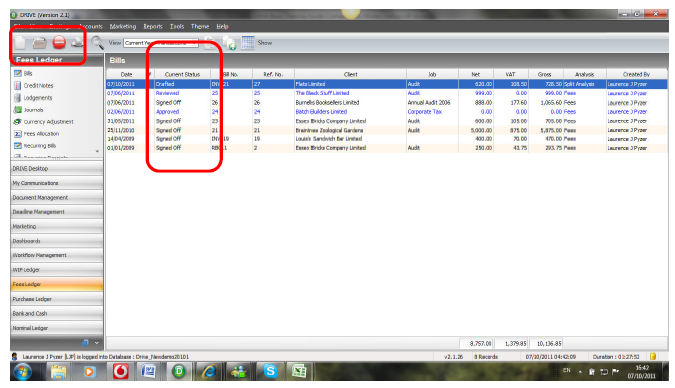
Task: Click the Print toolbar icon
Action: point(77,42)
